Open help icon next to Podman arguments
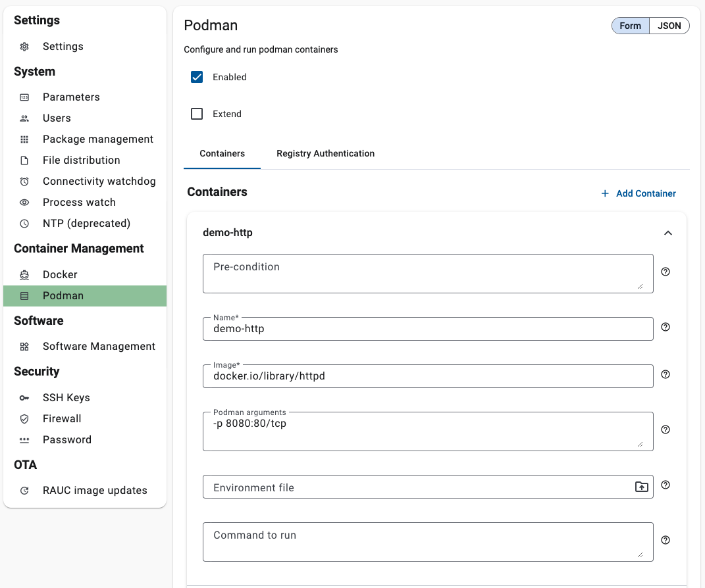 [666, 429]
